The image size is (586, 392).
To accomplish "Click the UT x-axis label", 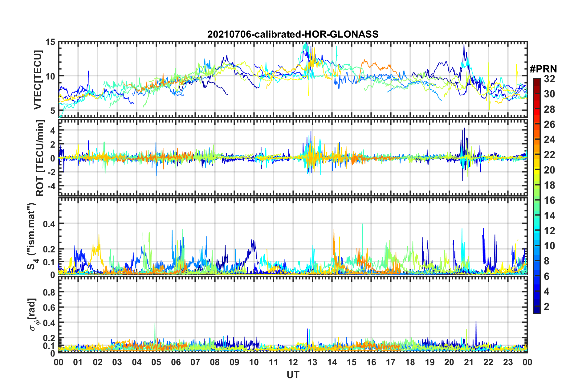I will [293, 375].
